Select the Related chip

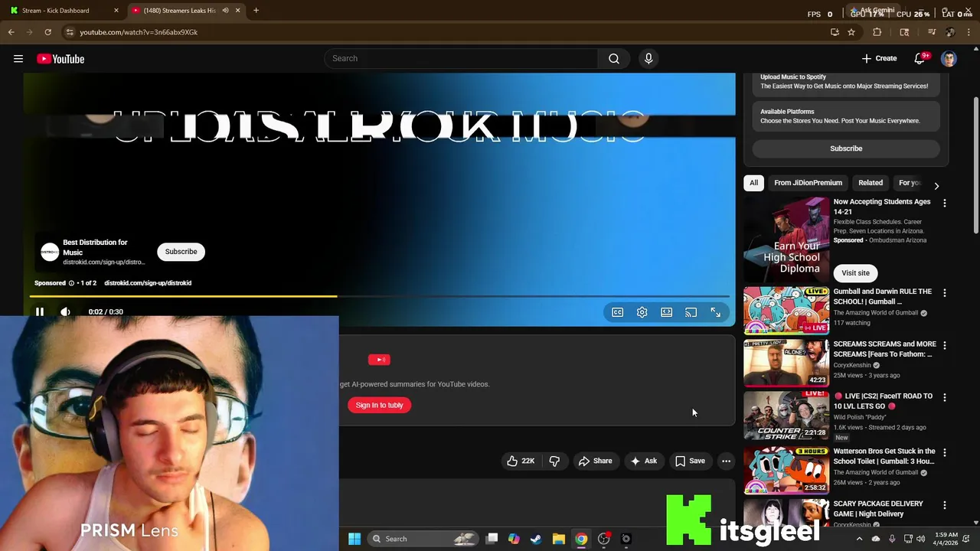point(871,183)
